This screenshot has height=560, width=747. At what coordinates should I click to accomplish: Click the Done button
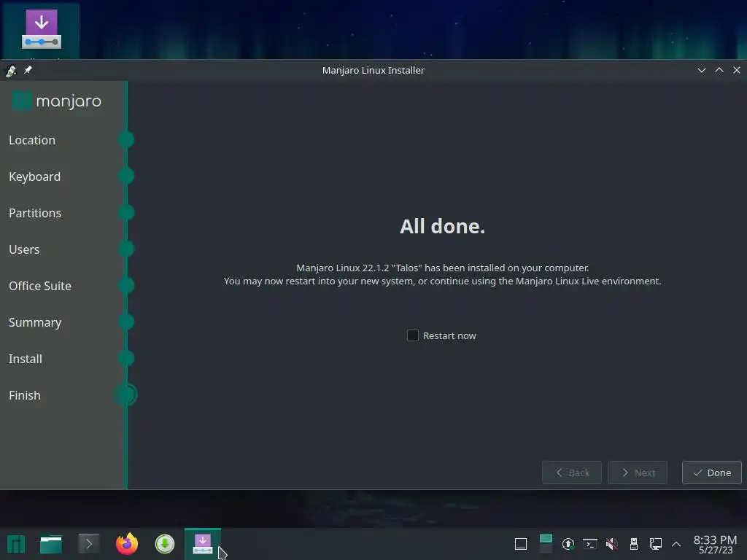(x=712, y=472)
